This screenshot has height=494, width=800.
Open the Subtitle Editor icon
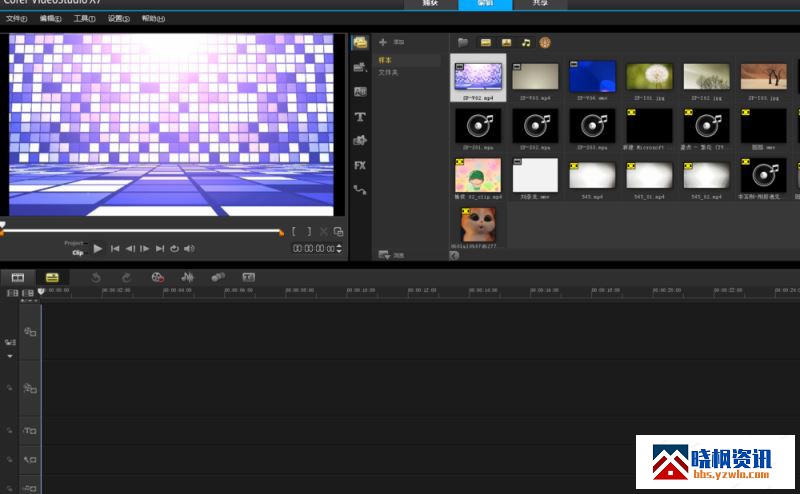(x=248, y=277)
